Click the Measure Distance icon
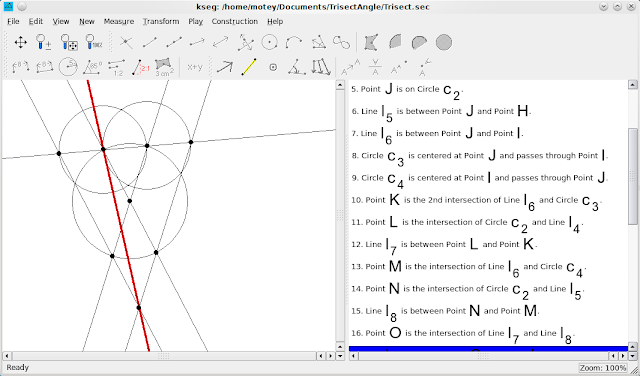Viewport: 640px width, 376px height. [20, 67]
